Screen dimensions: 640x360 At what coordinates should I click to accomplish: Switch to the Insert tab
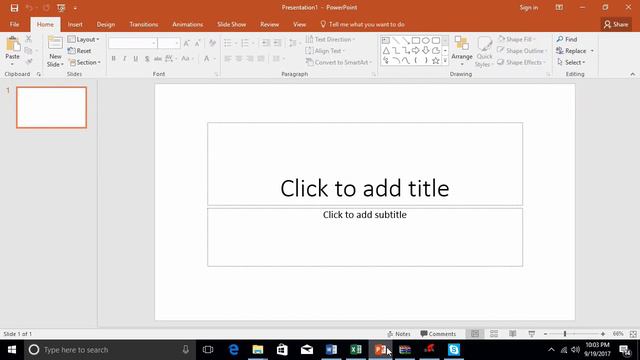coord(75,24)
